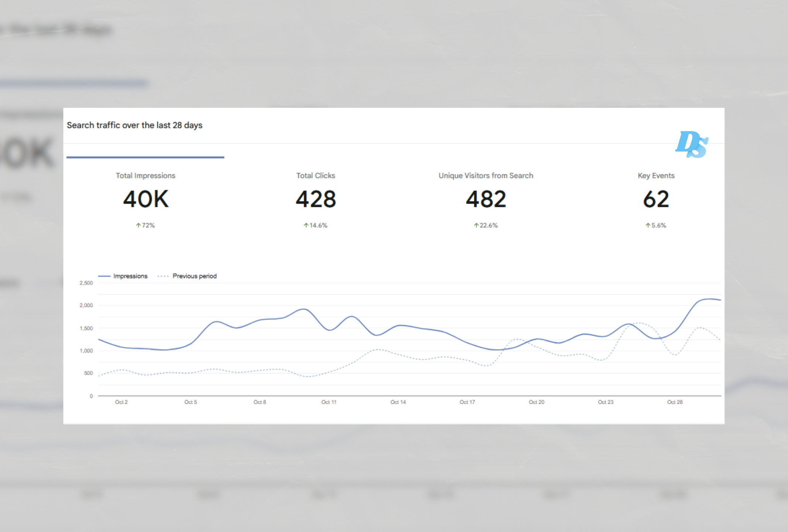Click the Oct 26 axis date label
788x532 pixels.
tap(675, 402)
